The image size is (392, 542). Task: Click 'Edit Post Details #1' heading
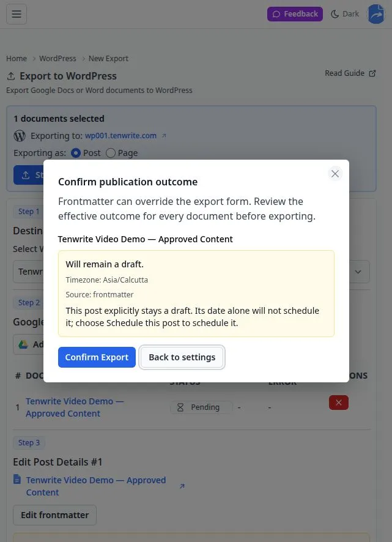point(57,462)
